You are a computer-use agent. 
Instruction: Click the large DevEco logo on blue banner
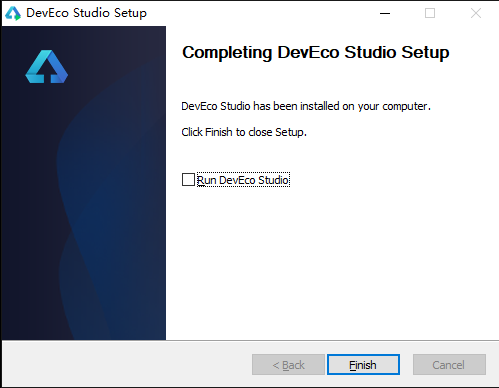[47, 66]
